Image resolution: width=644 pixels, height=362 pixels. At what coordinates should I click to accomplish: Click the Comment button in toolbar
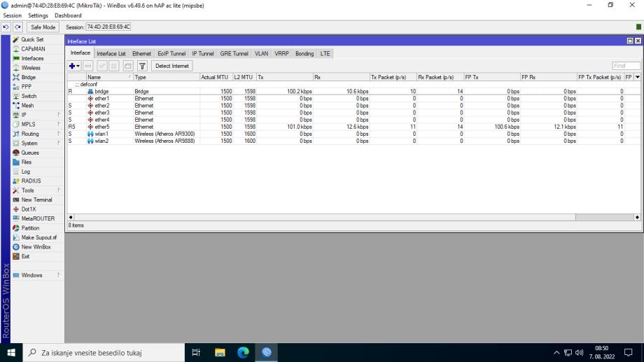pyautogui.click(x=128, y=66)
